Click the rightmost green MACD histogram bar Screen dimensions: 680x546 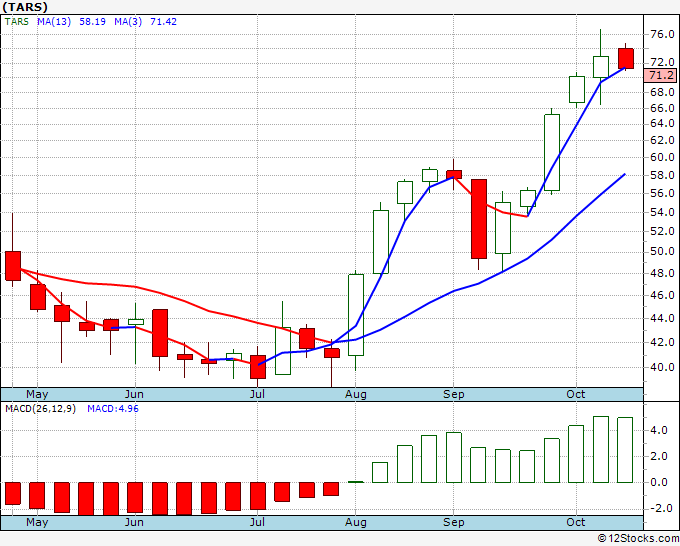625,450
